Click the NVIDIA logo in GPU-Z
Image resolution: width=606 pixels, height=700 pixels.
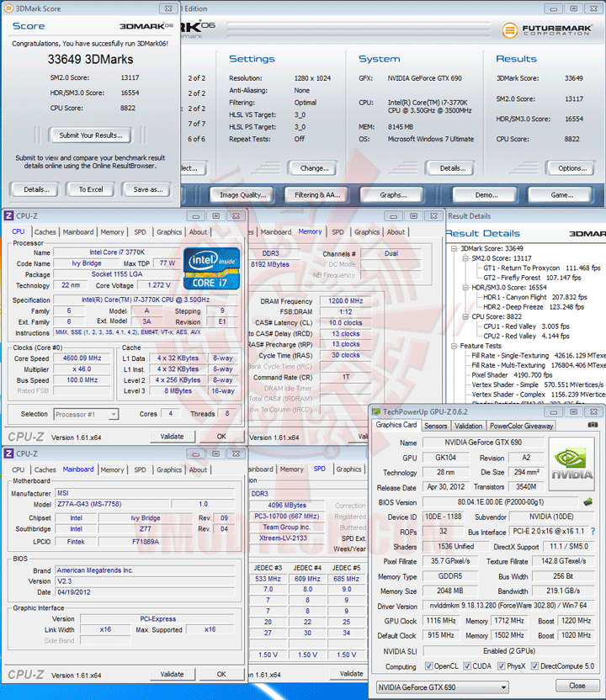coord(571,464)
